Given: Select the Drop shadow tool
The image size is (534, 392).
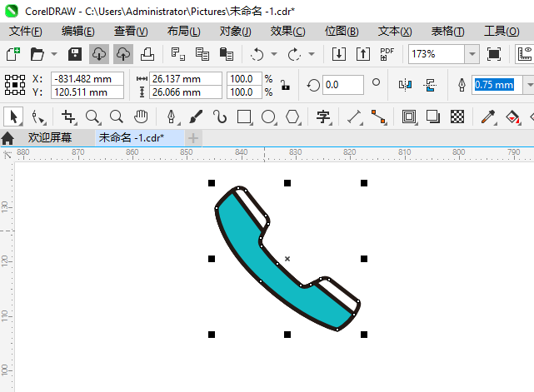Looking at the screenshot, I should [x=433, y=117].
